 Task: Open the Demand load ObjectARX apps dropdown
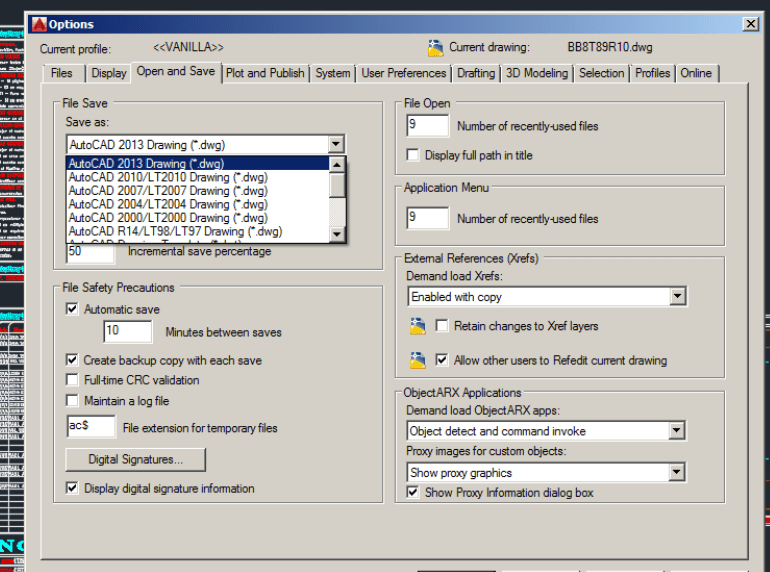tap(677, 431)
